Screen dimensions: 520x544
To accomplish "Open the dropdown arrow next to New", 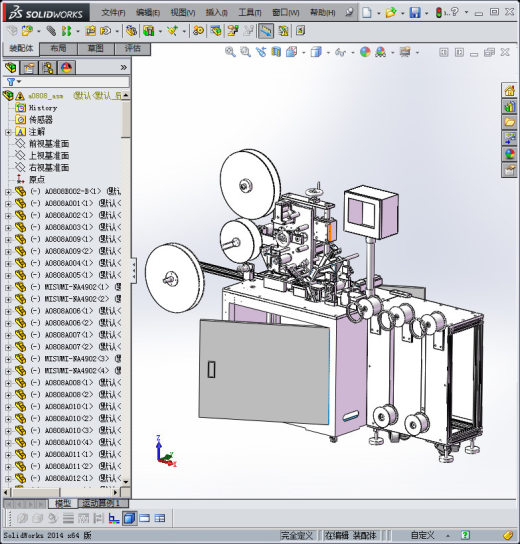I will [x=378, y=13].
